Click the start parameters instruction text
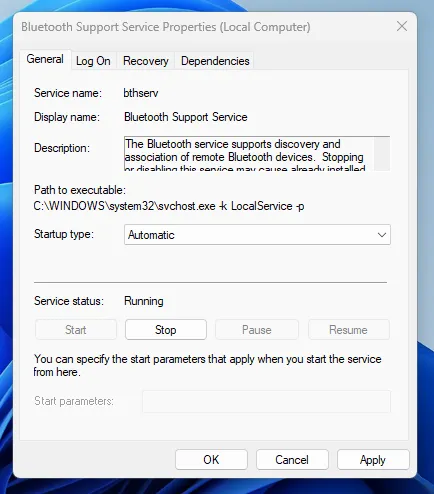Screen dimensions: 434x494 tap(207, 365)
